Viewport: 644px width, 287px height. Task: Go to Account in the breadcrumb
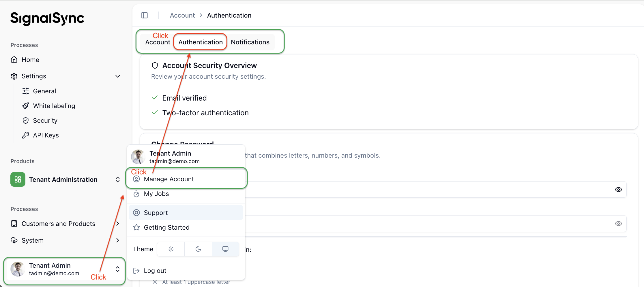(x=182, y=15)
